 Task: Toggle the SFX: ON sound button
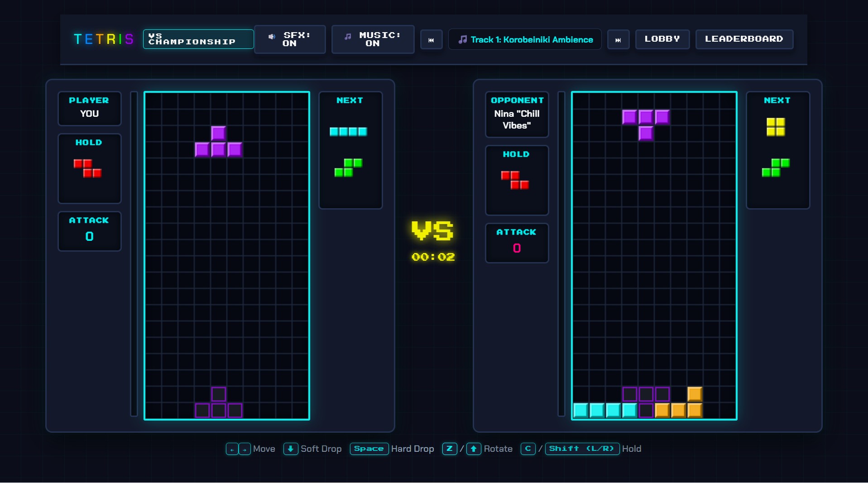[x=290, y=39]
